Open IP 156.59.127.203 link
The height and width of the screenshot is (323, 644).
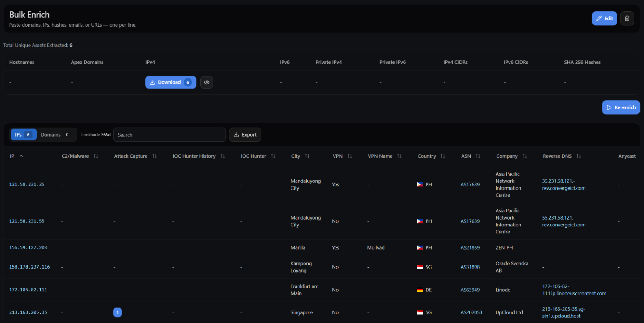tap(28, 248)
